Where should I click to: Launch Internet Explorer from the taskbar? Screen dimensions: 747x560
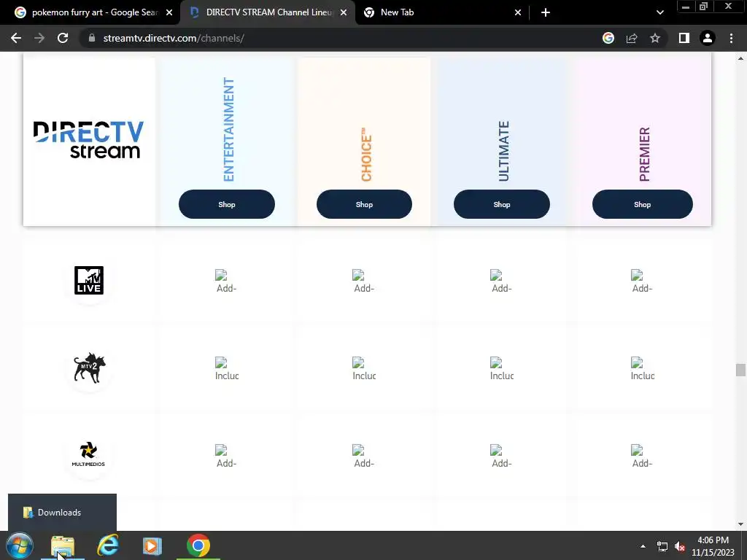(x=108, y=545)
